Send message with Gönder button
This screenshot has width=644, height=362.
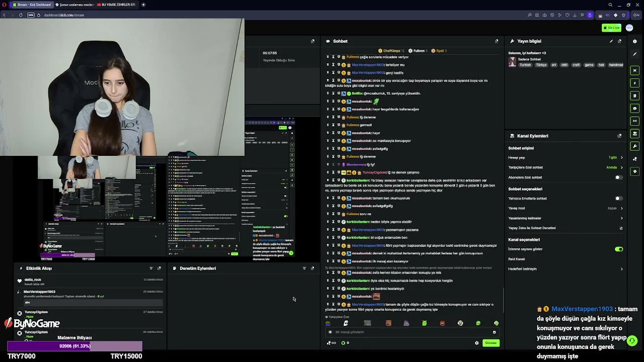pyautogui.click(x=491, y=343)
